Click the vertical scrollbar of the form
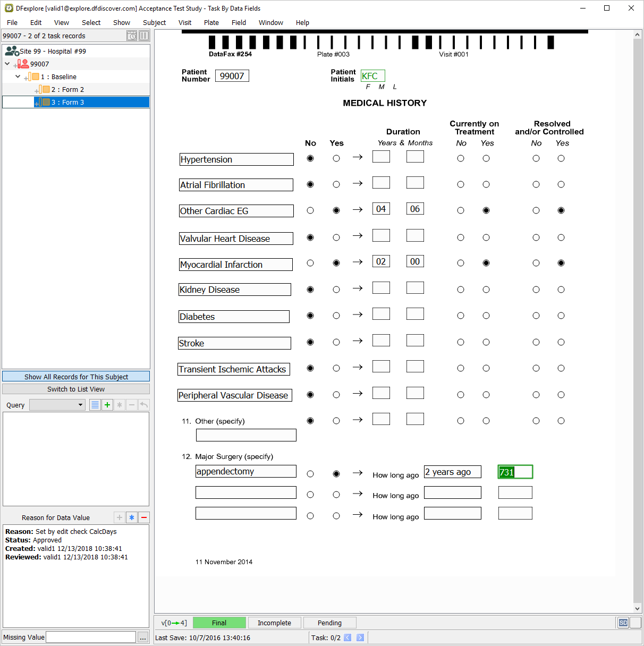Image resolution: width=644 pixels, height=646 pixels. pos(638,319)
